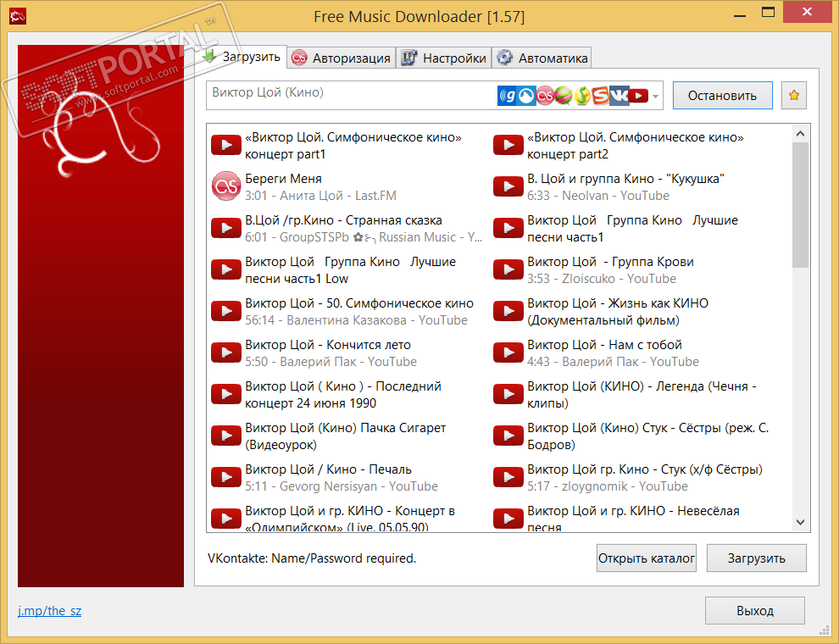Click the green-pink striped ball source icon
The width and height of the screenshot is (839, 644).
pyautogui.click(x=563, y=96)
